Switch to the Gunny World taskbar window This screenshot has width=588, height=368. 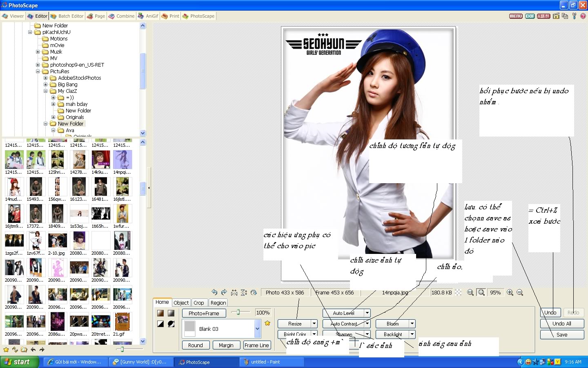pos(141,362)
